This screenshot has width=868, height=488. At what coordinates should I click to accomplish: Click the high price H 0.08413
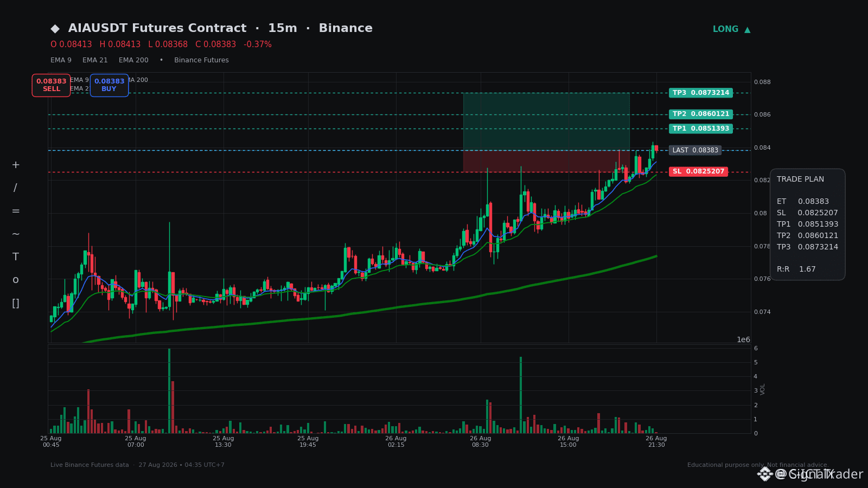click(x=120, y=44)
